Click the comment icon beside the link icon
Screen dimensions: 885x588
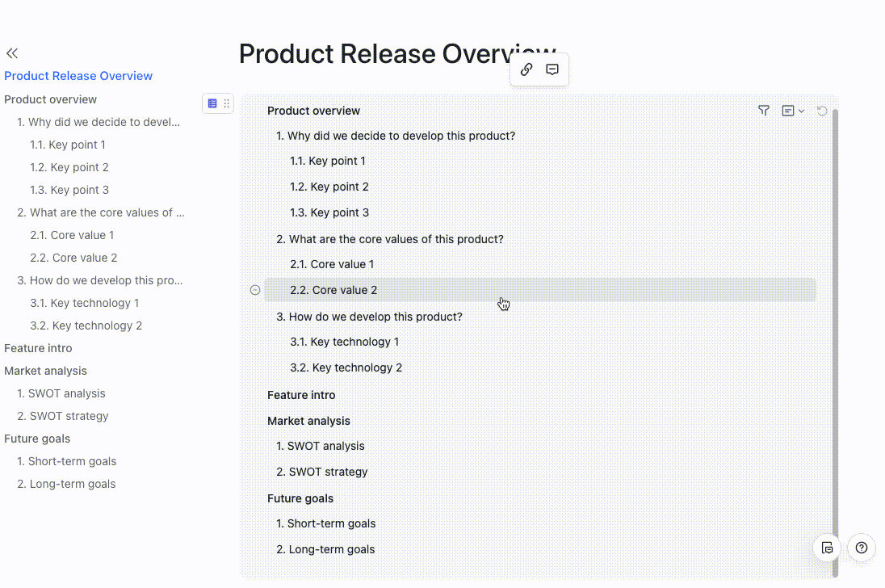coord(552,69)
